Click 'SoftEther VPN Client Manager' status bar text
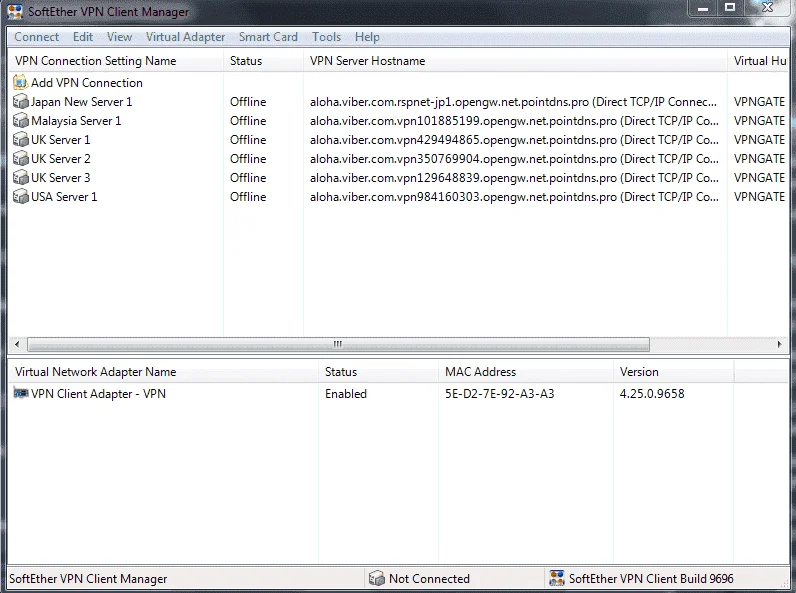 (x=88, y=579)
